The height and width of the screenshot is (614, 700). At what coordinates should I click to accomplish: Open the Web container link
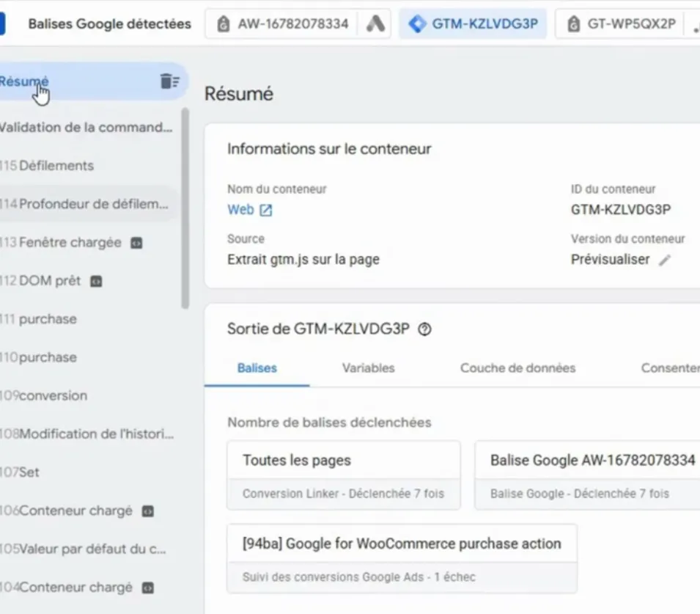[x=240, y=209]
